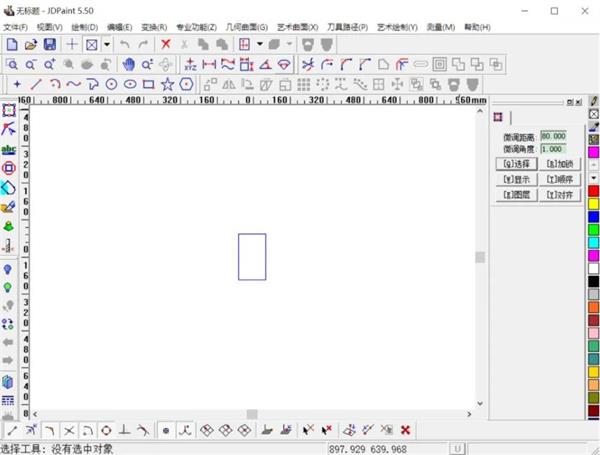The width and height of the screenshot is (600, 455).
Task: Click the [Q]选择 button
Action: 517,164
